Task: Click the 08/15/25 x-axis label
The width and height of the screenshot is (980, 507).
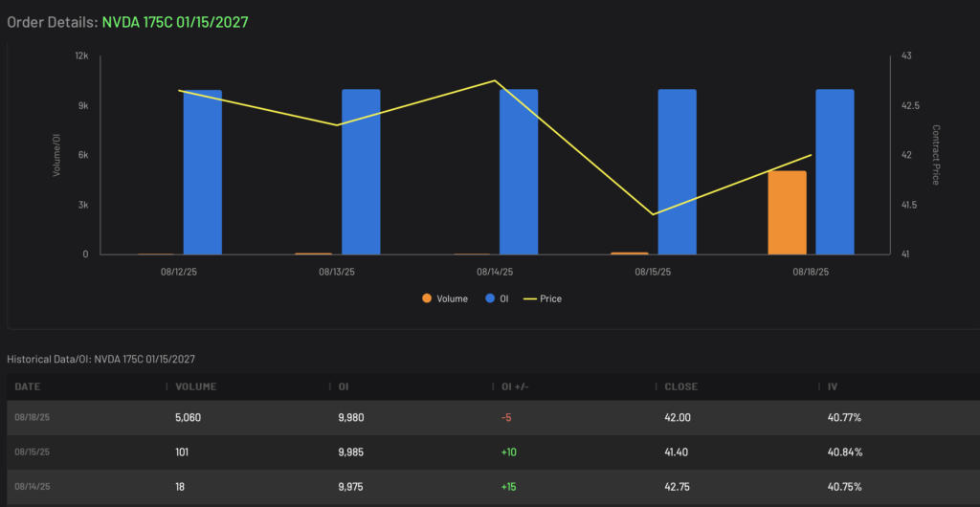Action: (x=653, y=273)
